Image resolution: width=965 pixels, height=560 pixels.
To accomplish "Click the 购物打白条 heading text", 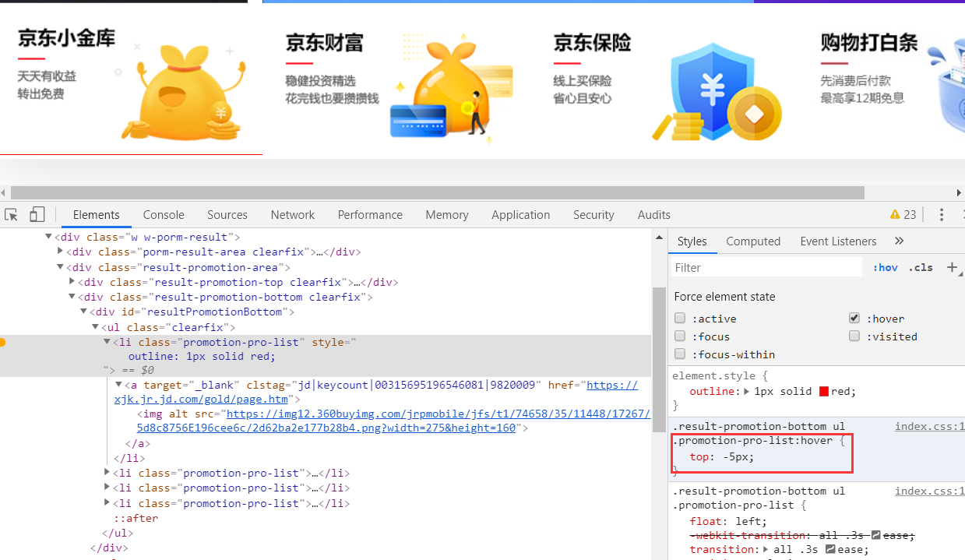I will coord(869,42).
